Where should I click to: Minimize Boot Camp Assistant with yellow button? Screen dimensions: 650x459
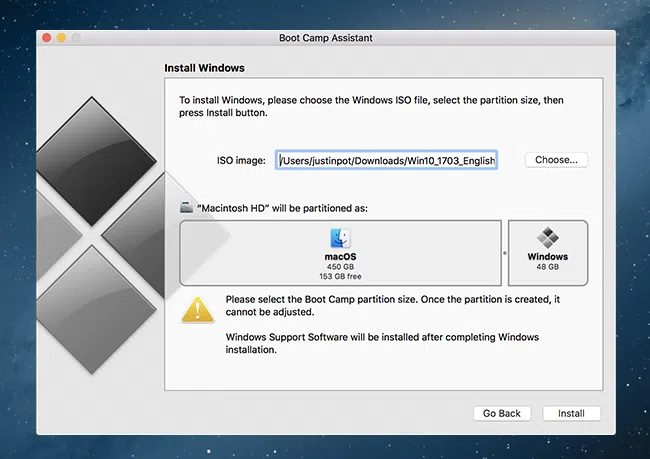tap(61, 38)
